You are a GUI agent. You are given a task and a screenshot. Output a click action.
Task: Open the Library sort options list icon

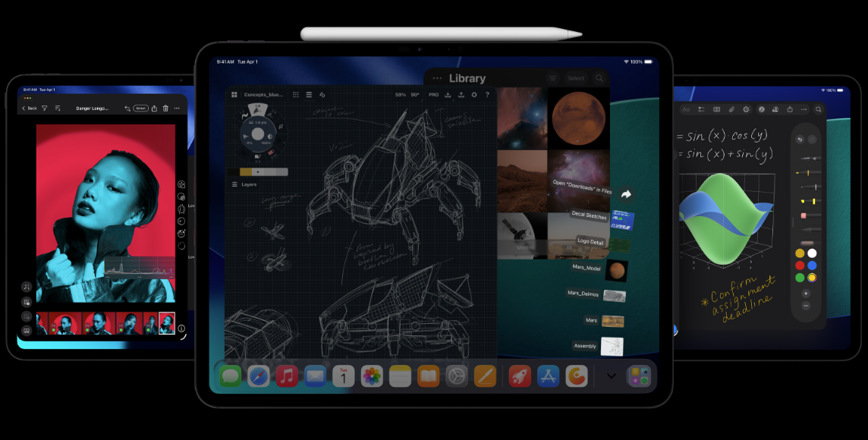(x=552, y=78)
